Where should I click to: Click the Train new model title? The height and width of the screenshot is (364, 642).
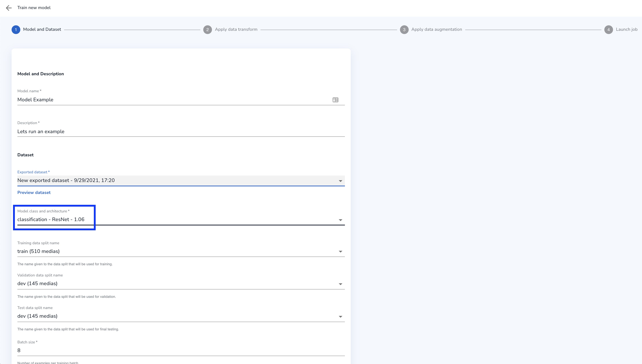[x=34, y=8]
